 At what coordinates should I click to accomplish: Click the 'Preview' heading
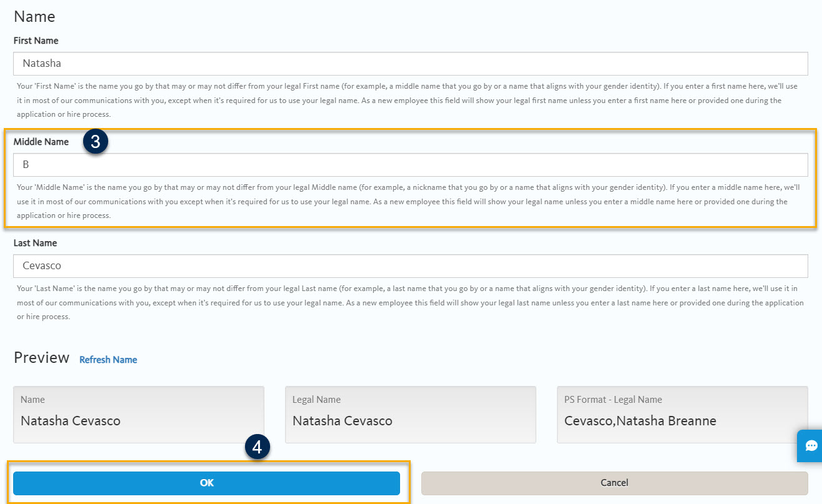click(x=41, y=358)
